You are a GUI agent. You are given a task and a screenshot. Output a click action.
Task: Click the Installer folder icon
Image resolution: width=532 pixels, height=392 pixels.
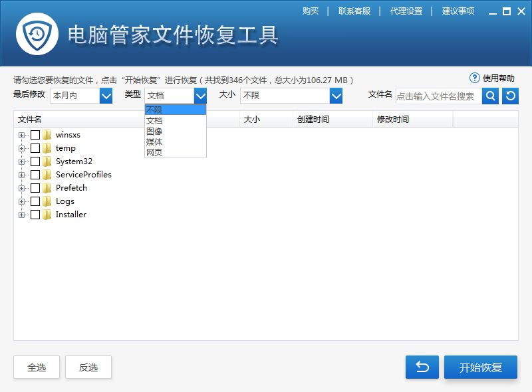click(x=47, y=215)
